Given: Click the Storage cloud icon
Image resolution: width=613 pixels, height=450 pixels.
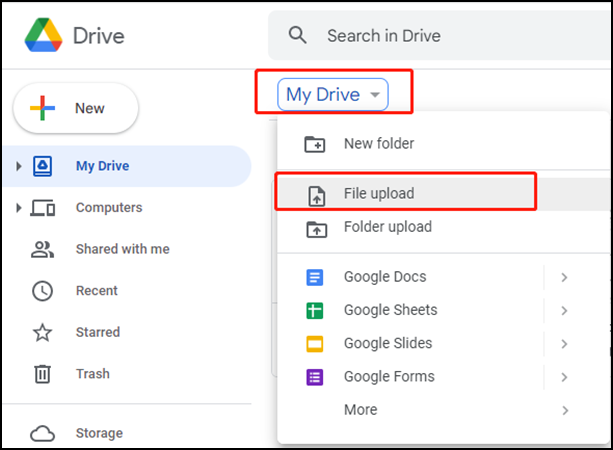Looking at the screenshot, I should (x=42, y=433).
